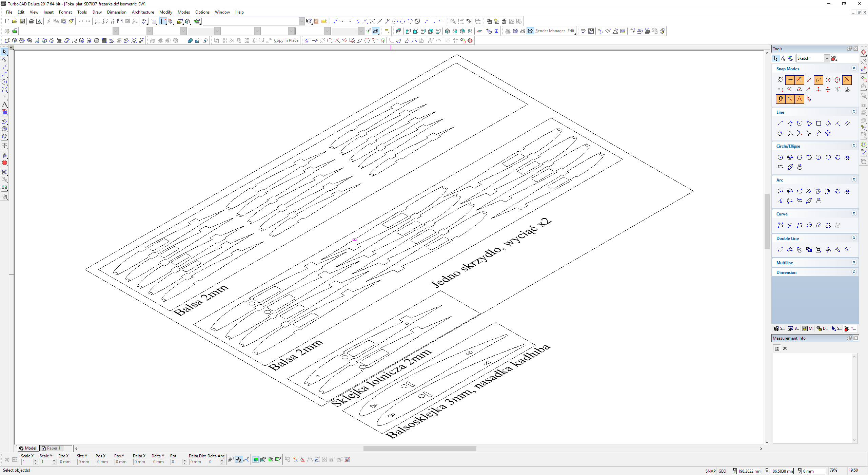The height and width of the screenshot is (475, 868).
Task: Select the text tool on left toolbar
Action: pyautogui.click(x=4, y=104)
